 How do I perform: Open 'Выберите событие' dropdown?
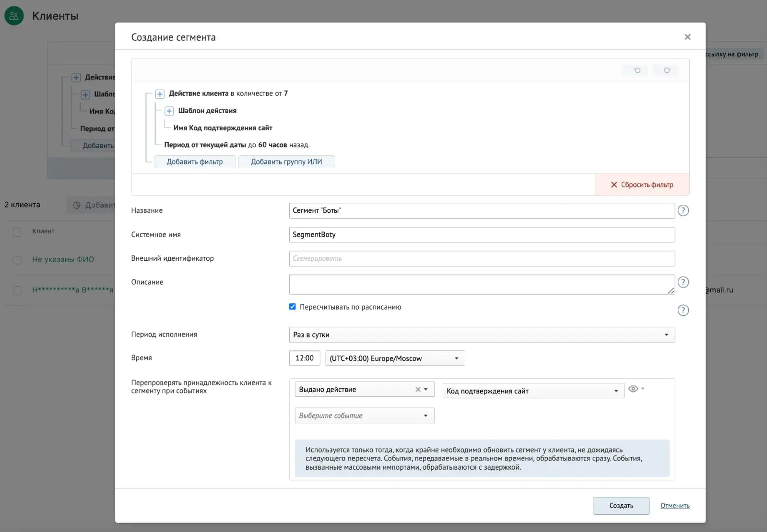click(365, 416)
